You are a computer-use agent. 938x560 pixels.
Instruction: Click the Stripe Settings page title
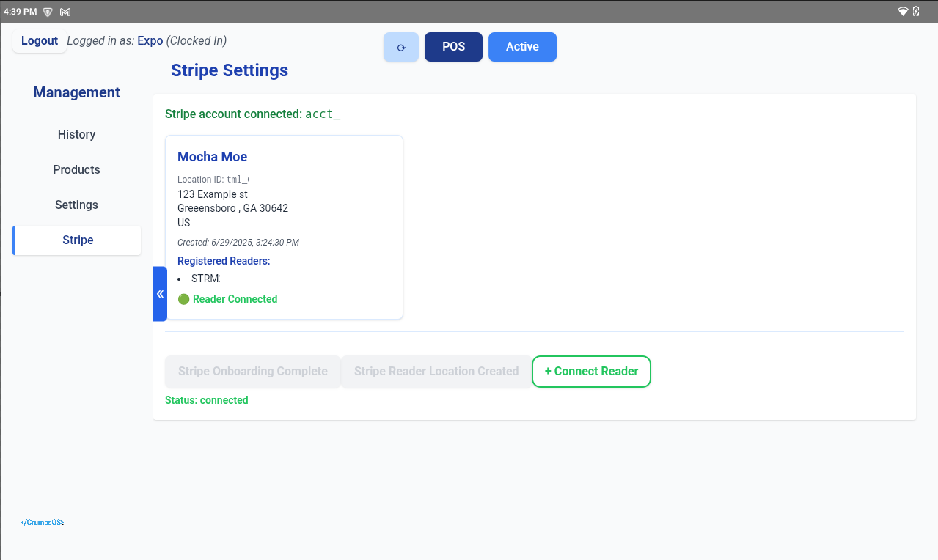[x=230, y=70]
